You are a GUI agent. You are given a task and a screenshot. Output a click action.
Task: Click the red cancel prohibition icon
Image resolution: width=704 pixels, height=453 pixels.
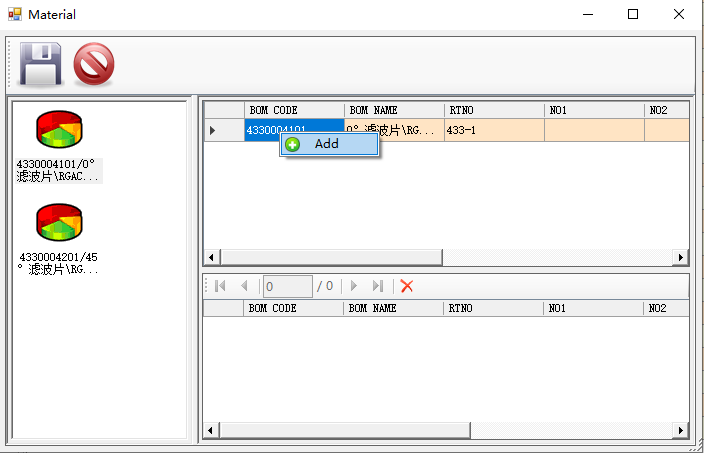coord(94,64)
